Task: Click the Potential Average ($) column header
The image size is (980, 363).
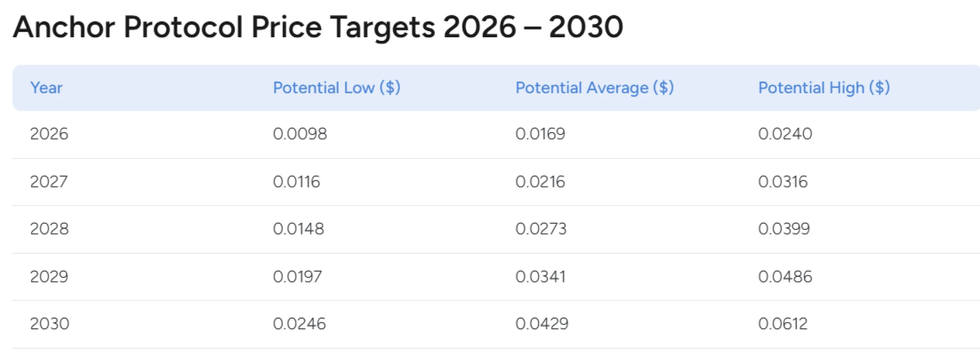Action: coord(594,88)
